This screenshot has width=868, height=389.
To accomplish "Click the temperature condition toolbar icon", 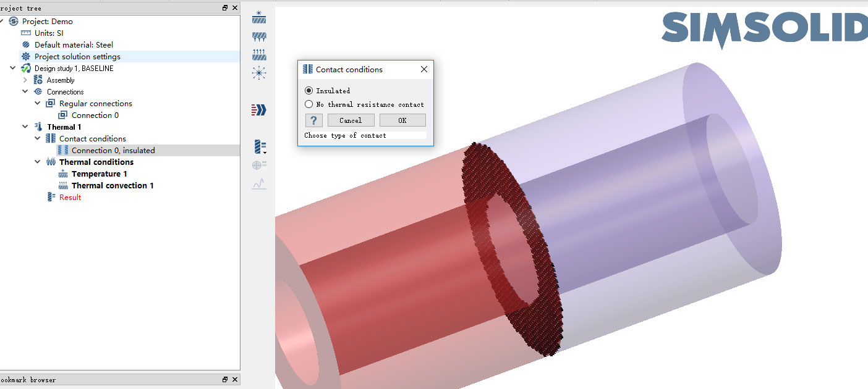I will (x=259, y=17).
